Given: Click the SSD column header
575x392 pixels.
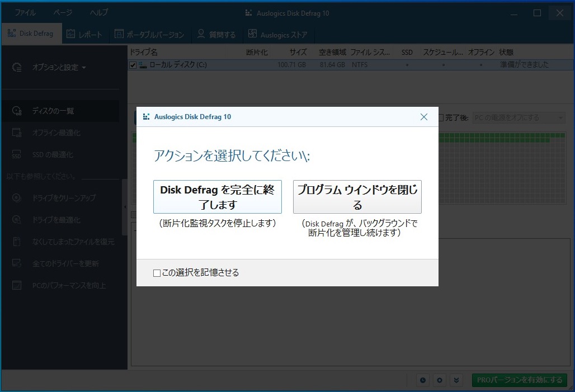Looking at the screenshot, I should pyautogui.click(x=407, y=53).
